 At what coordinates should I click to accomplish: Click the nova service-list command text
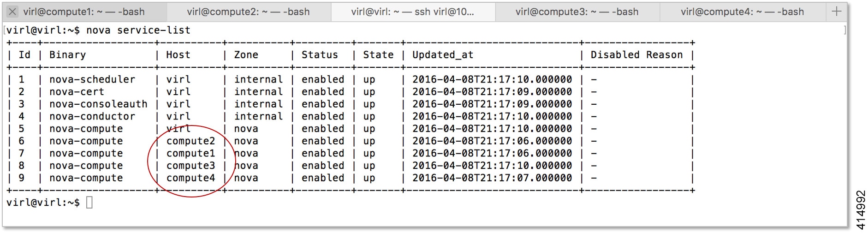click(x=138, y=30)
